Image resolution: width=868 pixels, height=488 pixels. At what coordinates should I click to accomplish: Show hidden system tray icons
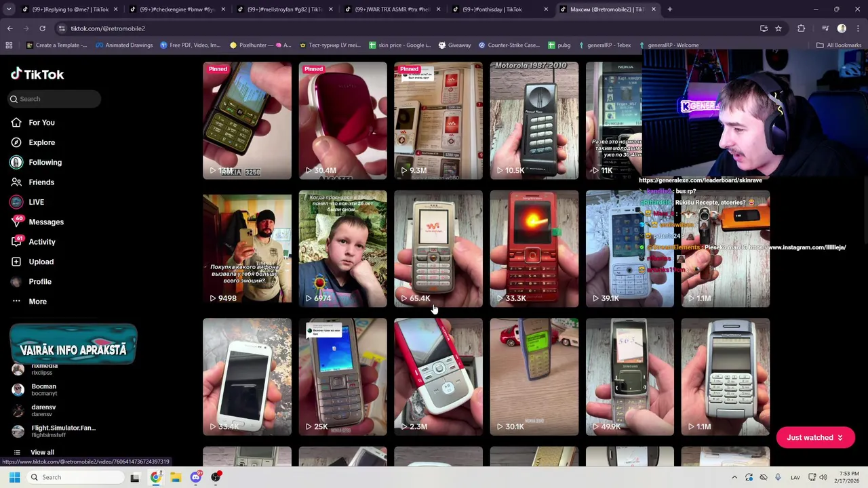[734, 477]
